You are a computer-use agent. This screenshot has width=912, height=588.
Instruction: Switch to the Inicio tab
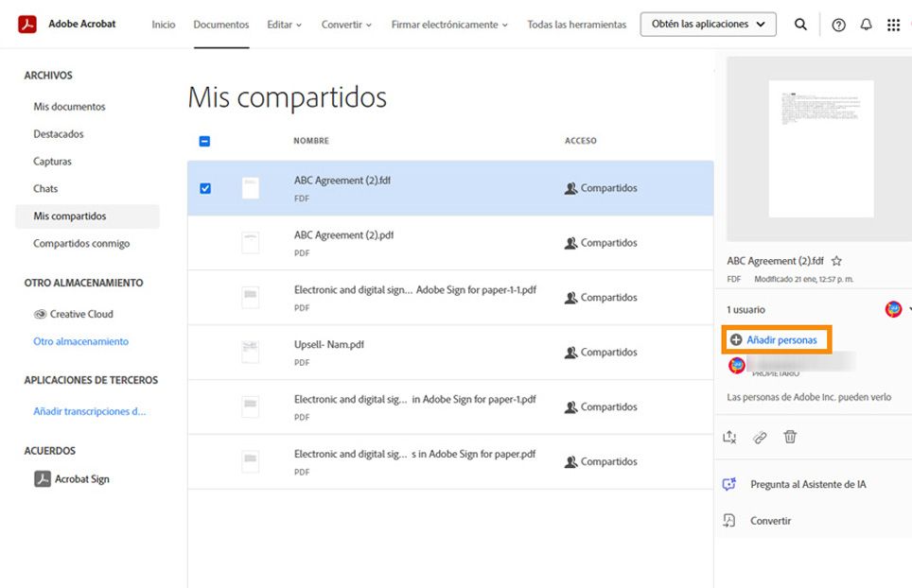[163, 24]
